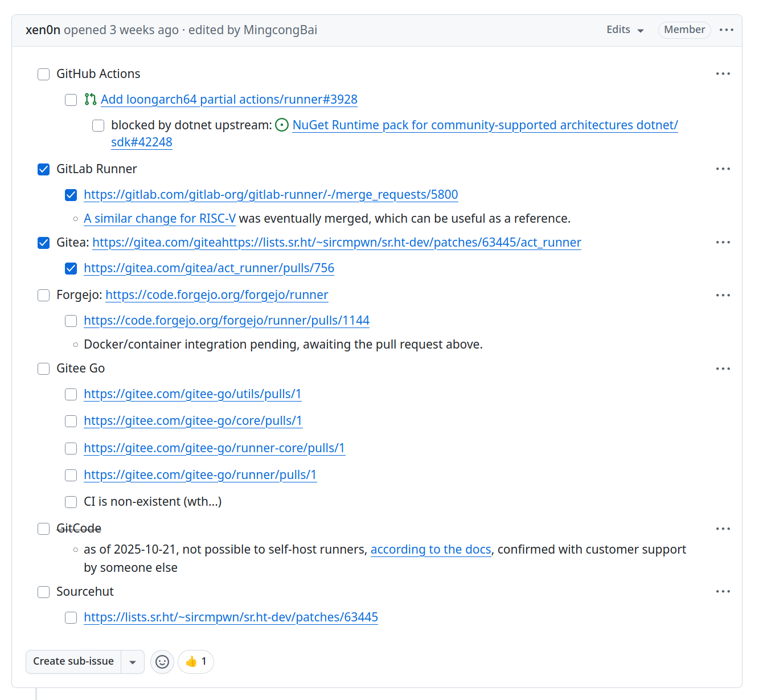Open the ellipsis menu for Sourcehut item
The height and width of the screenshot is (700, 759).
(723, 591)
